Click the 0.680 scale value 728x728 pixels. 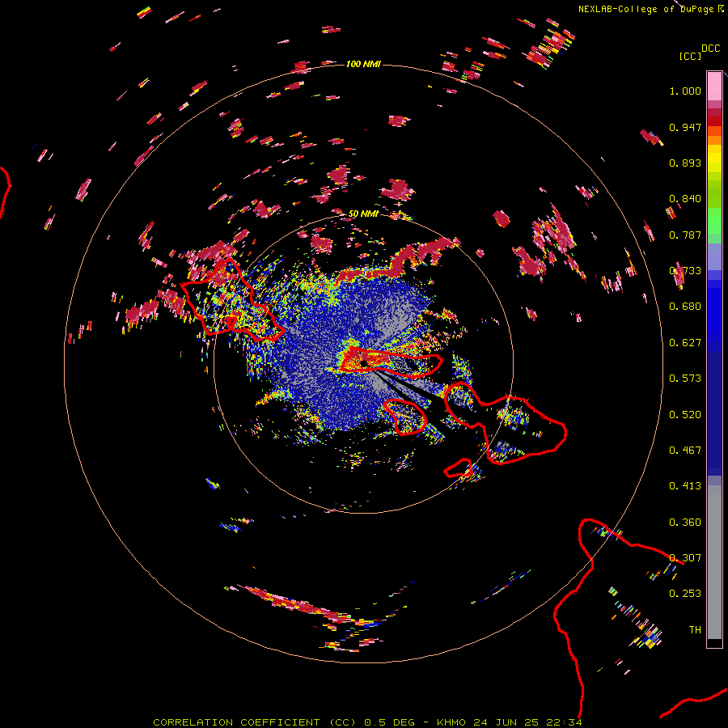click(685, 307)
